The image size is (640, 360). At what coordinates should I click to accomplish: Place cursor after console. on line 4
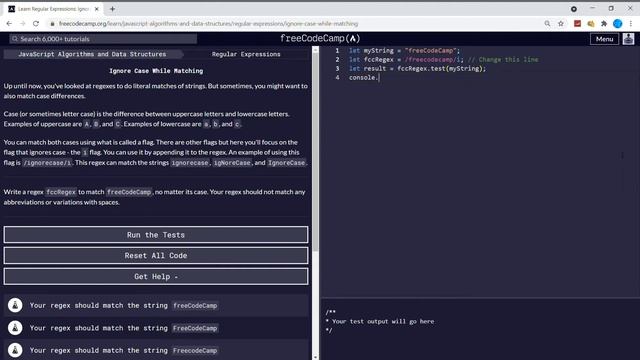379,78
